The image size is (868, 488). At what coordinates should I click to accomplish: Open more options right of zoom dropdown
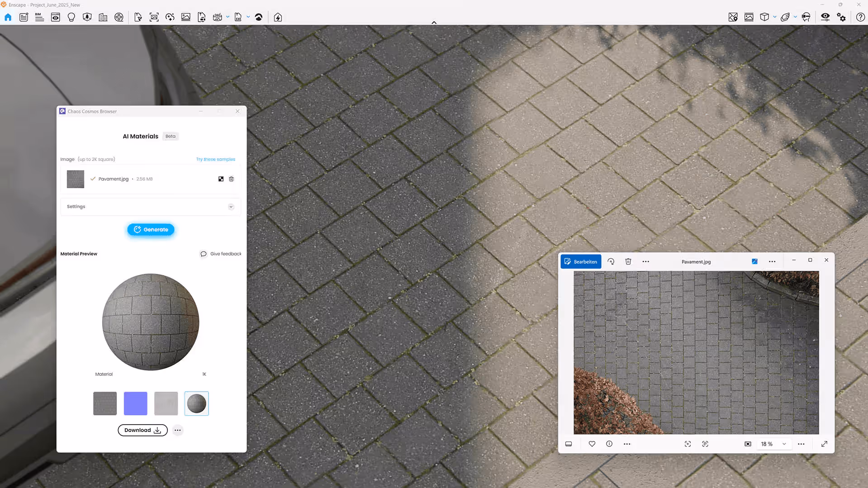[x=801, y=444]
